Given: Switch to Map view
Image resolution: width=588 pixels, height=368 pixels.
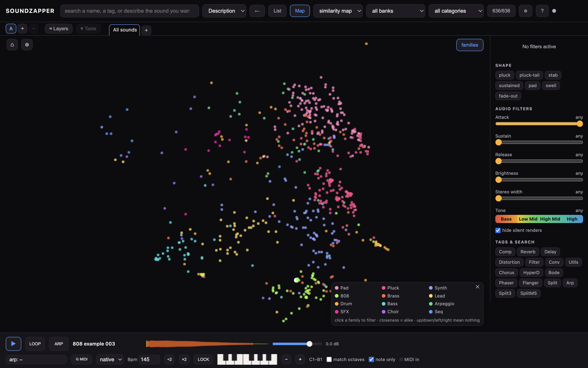Looking at the screenshot, I should [x=300, y=11].
